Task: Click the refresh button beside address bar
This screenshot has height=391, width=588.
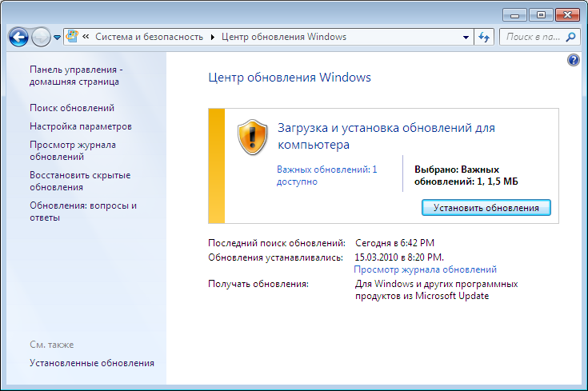Action: click(484, 37)
